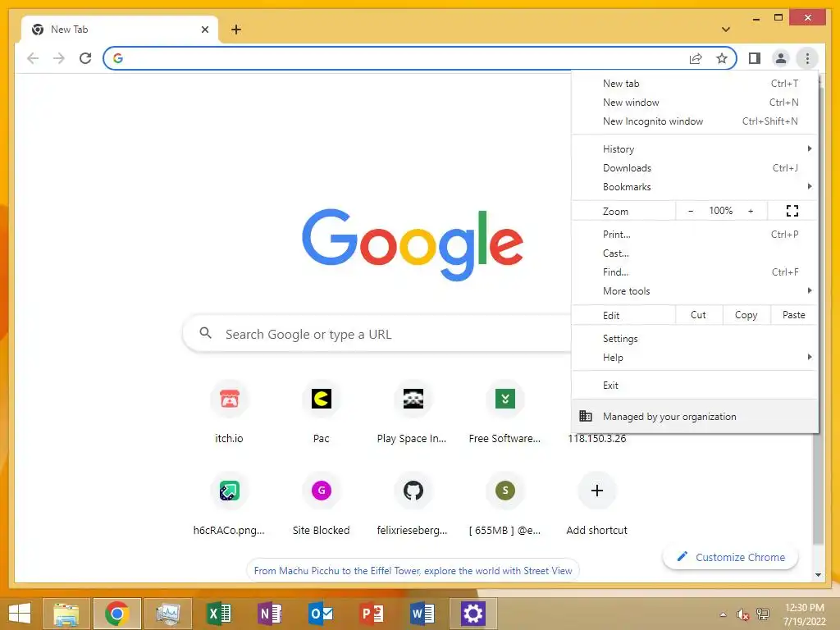Viewport: 840px width, 630px height.
Task: Click Paste in Edit row
Action: coord(794,315)
